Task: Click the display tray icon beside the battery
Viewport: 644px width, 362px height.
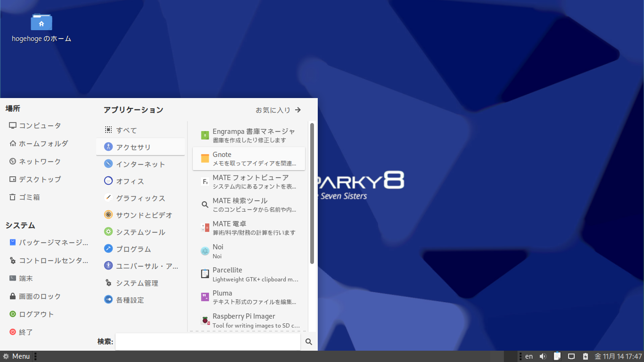Action: click(x=571, y=356)
